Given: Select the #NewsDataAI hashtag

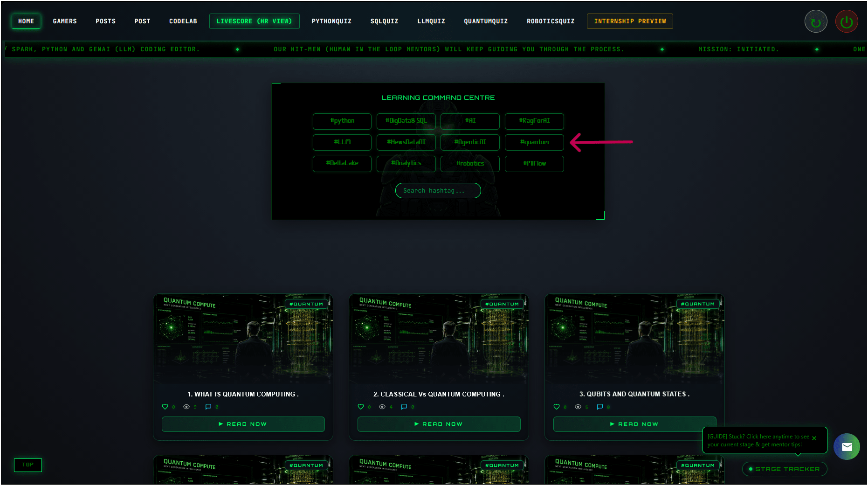Looking at the screenshot, I should 406,142.
